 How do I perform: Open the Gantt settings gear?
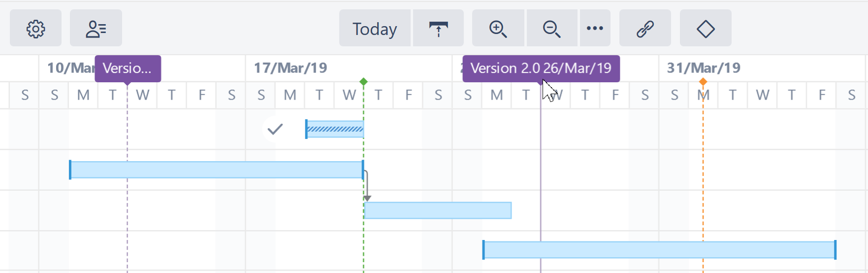[35, 29]
